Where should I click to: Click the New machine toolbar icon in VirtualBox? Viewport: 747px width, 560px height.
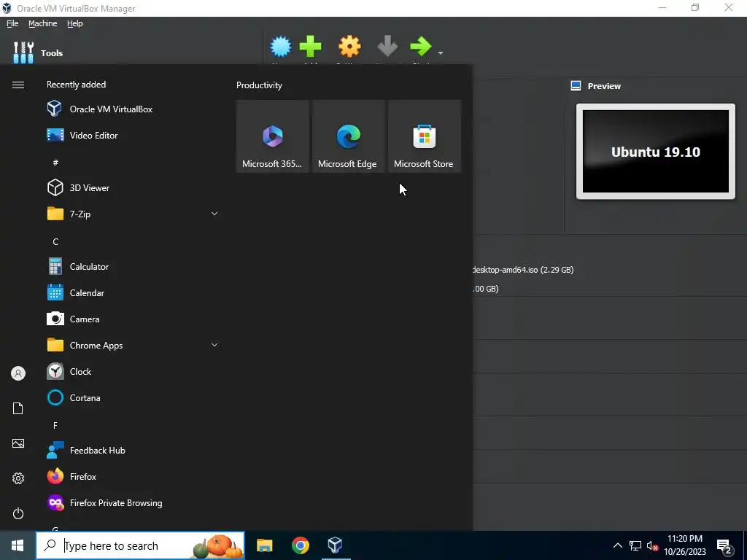(x=281, y=46)
